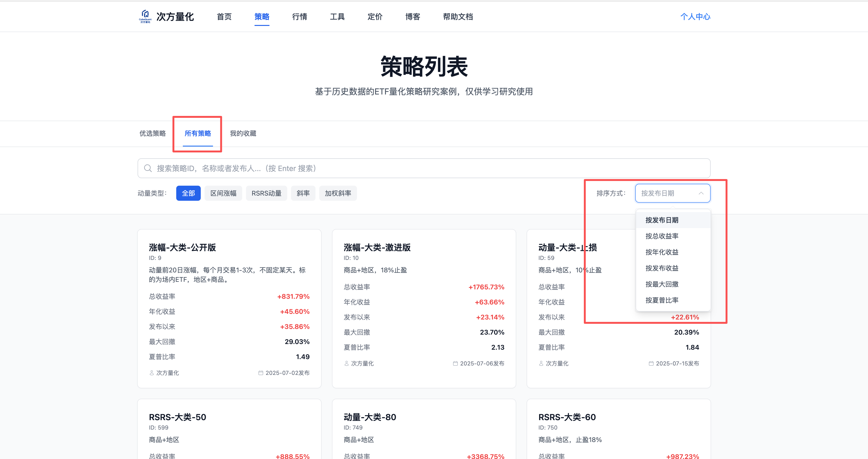This screenshot has width=868, height=459.
Task: Open the 行情 menu item
Action: (x=299, y=16)
